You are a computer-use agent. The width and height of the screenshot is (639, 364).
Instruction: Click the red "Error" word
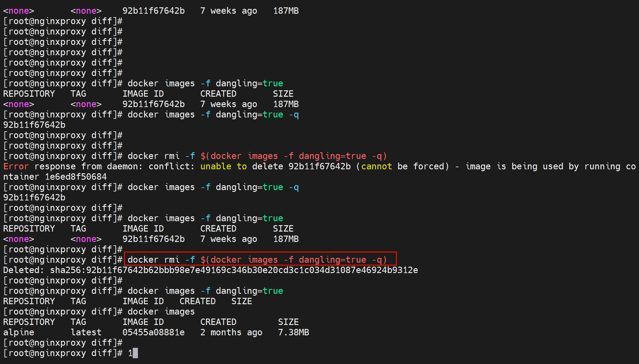coord(16,166)
